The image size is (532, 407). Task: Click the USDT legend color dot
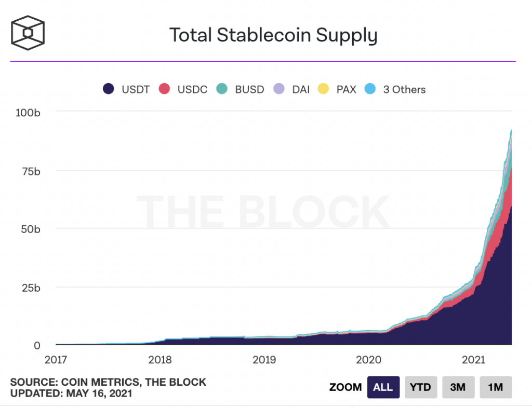click(108, 89)
